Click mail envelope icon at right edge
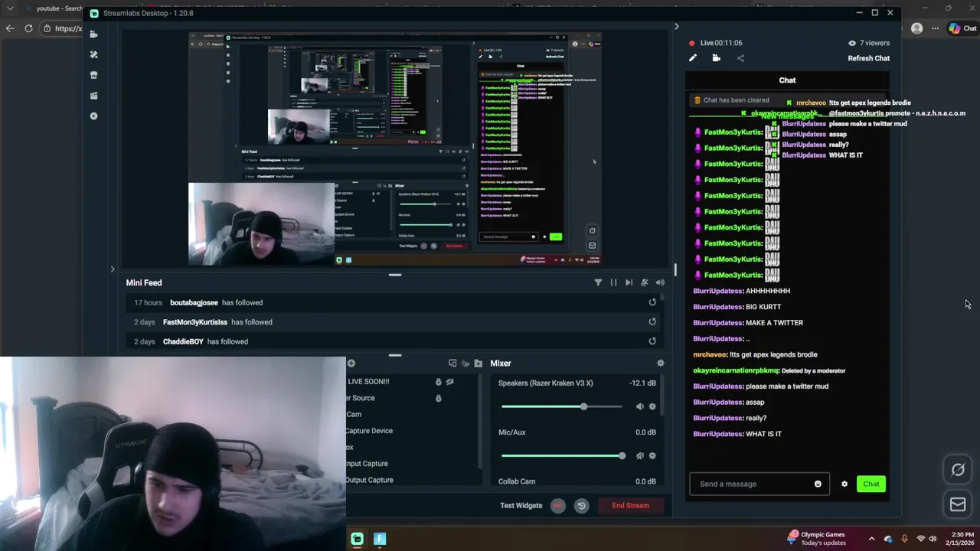Image resolution: width=980 pixels, height=551 pixels. tap(958, 504)
